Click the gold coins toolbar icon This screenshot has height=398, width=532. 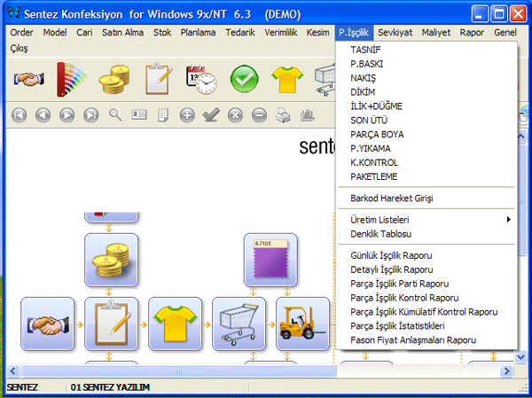pos(114,80)
